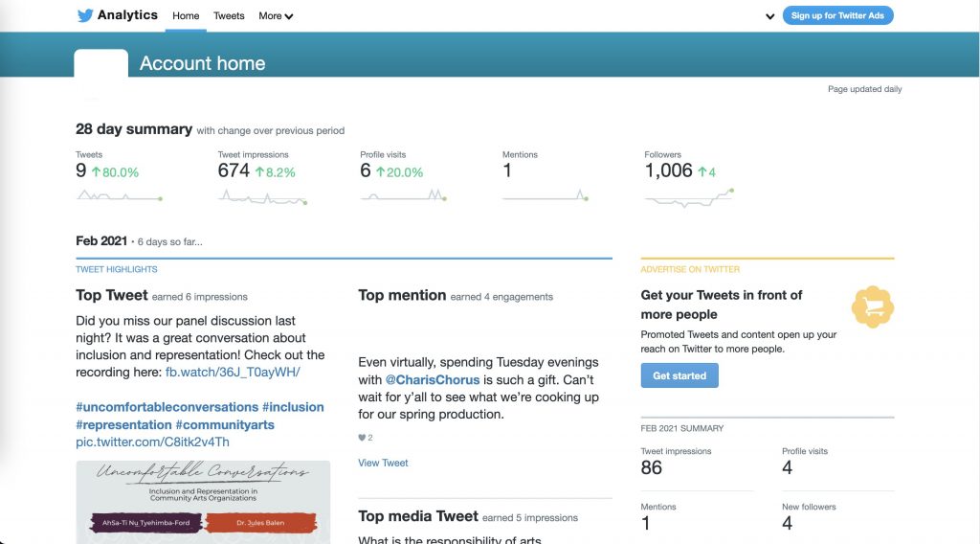Click the 8.2% impressions increase indicator
This screenshot has width=980, height=544.
[x=275, y=172]
